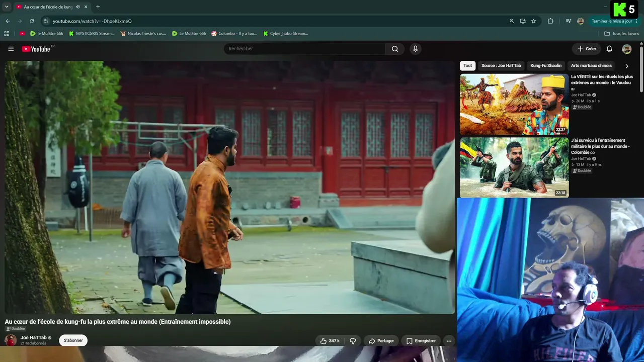Screen dimensions: 644x362
Task: Go back with the browser back arrow
Action: click(8, 21)
